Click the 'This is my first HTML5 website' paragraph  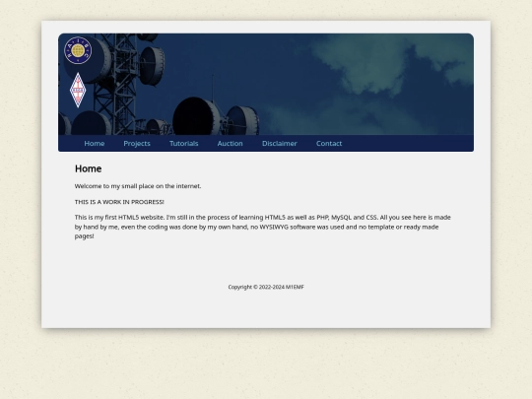coord(263,227)
